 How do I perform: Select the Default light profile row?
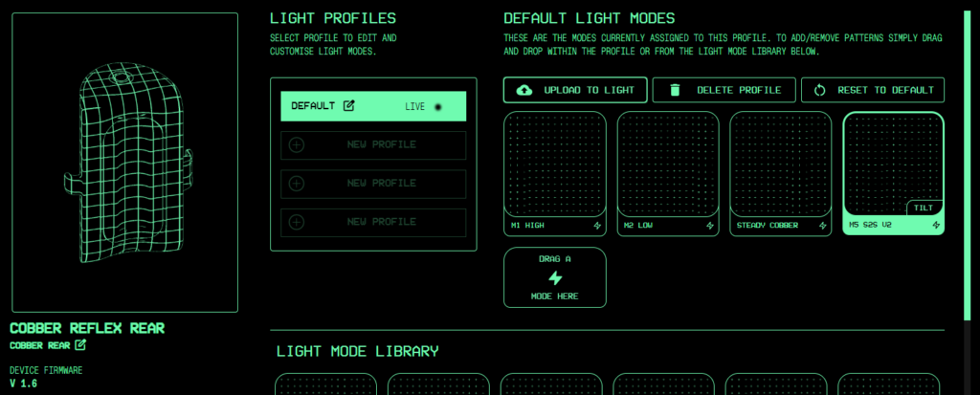[x=373, y=106]
